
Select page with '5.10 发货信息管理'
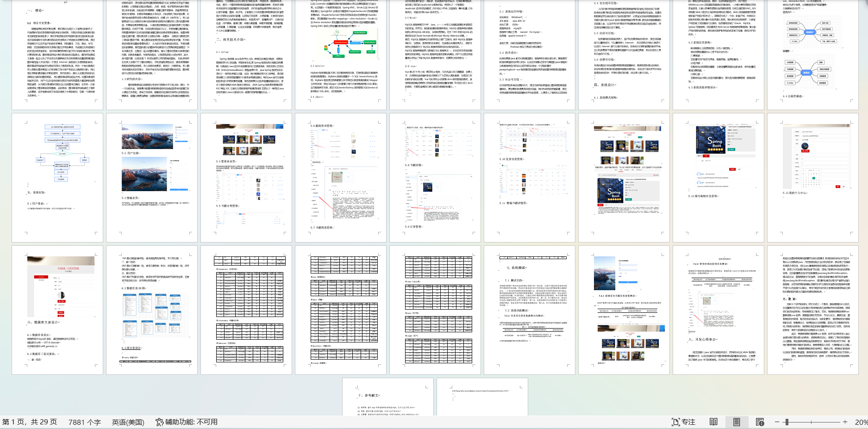pyautogui.click(x=530, y=178)
